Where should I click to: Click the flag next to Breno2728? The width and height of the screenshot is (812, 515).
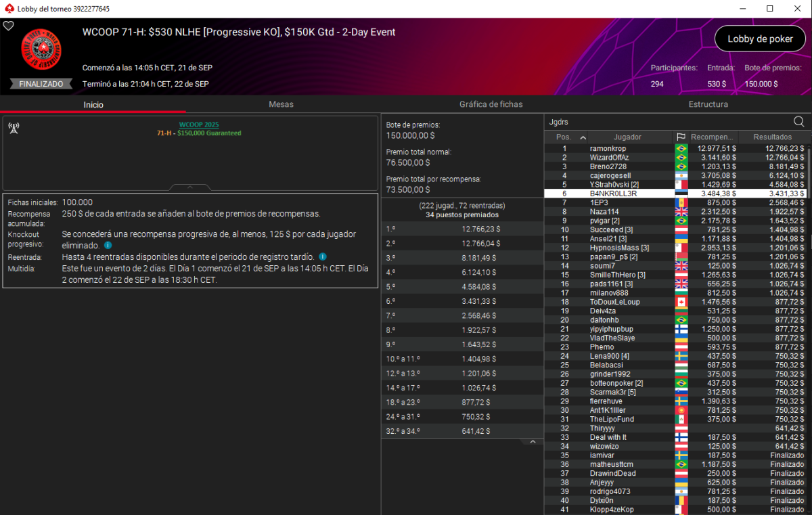tap(681, 166)
